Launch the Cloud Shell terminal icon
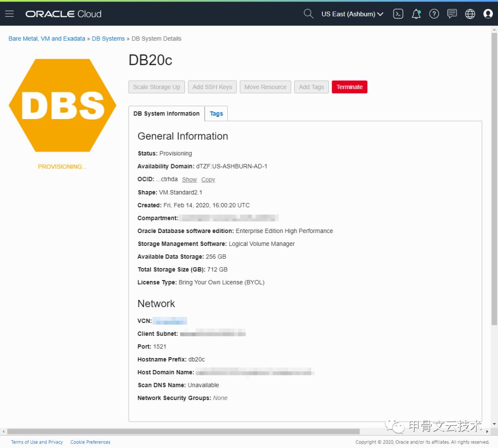This screenshot has height=448, width=498. (x=398, y=14)
